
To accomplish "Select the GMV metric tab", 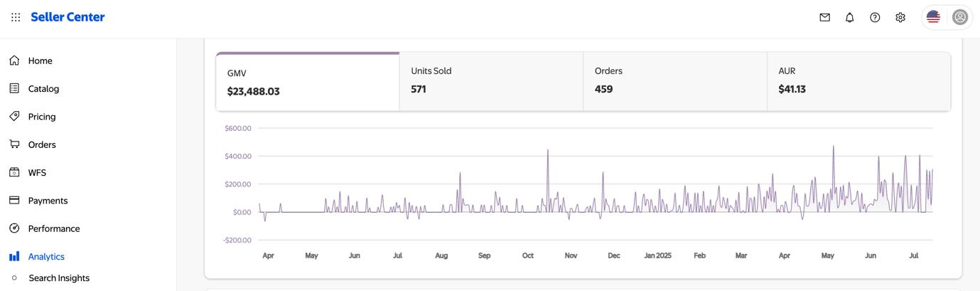I will point(308,83).
